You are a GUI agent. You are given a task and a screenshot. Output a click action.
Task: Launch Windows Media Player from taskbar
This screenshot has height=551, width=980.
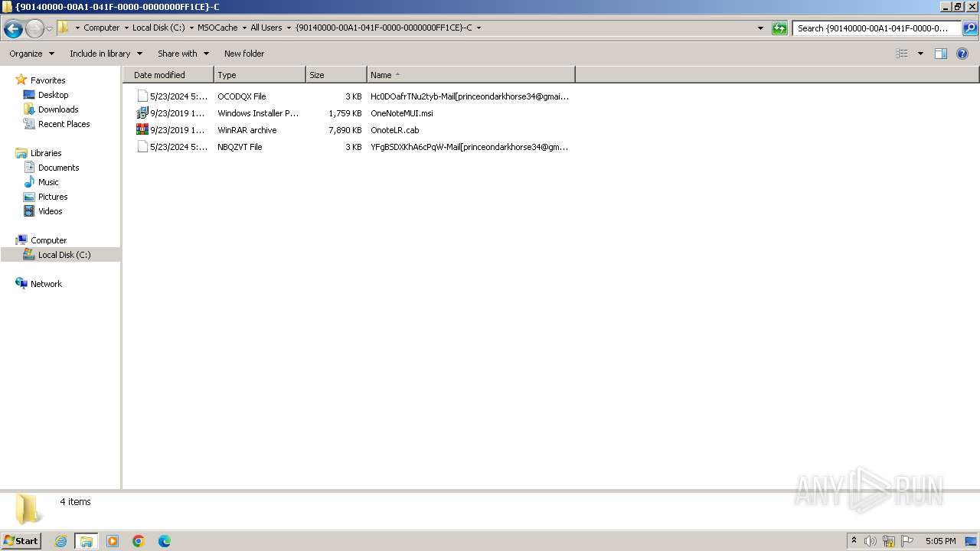pos(113,541)
